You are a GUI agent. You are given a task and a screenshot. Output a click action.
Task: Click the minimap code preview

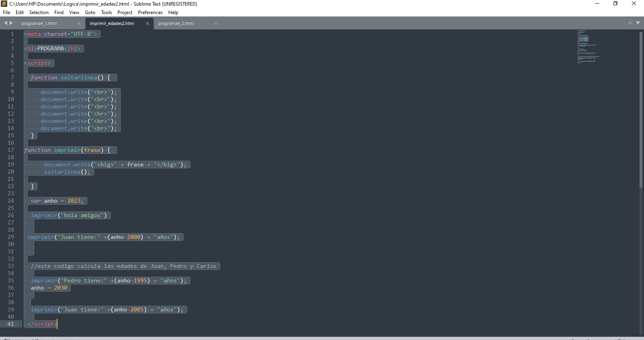click(588, 46)
